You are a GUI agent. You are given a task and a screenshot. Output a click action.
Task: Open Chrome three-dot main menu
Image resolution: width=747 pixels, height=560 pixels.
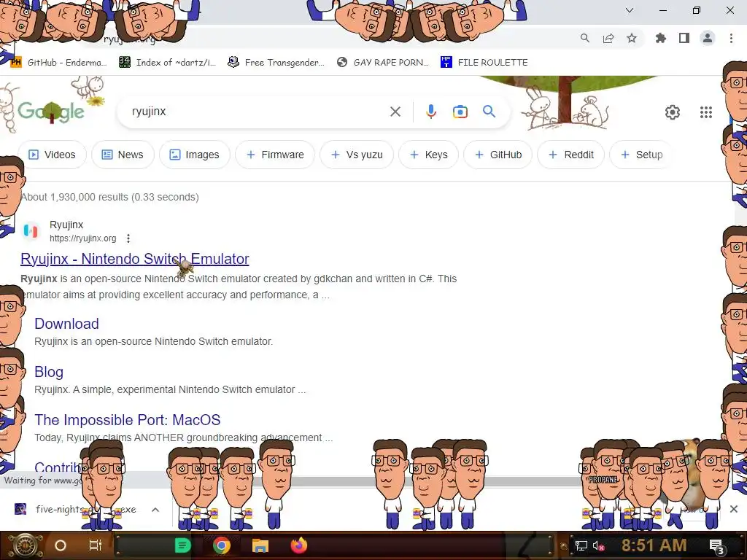tap(731, 38)
